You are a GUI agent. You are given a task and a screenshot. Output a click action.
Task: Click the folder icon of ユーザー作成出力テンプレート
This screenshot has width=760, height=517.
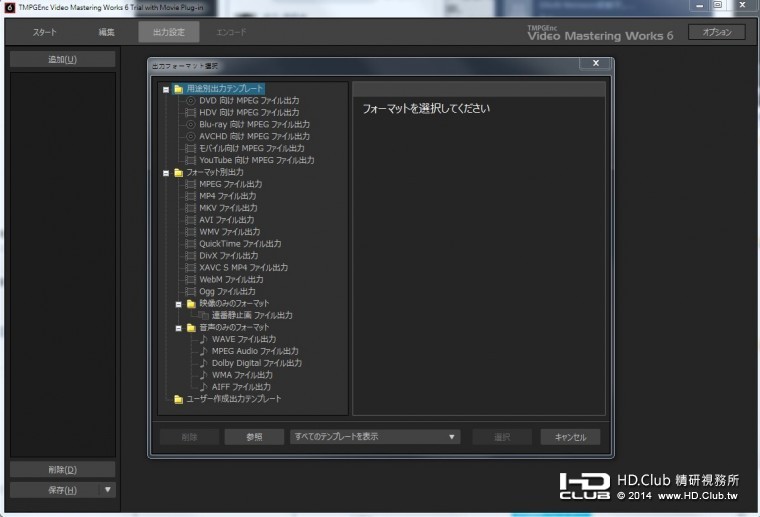click(178, 399)
